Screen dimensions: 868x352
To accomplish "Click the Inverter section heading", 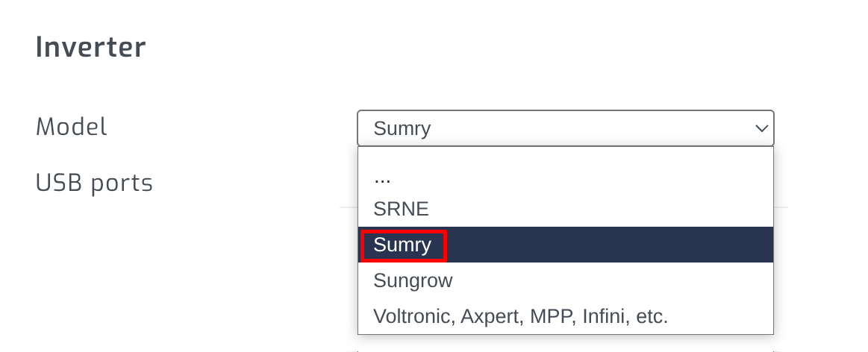I will [91, 48].
